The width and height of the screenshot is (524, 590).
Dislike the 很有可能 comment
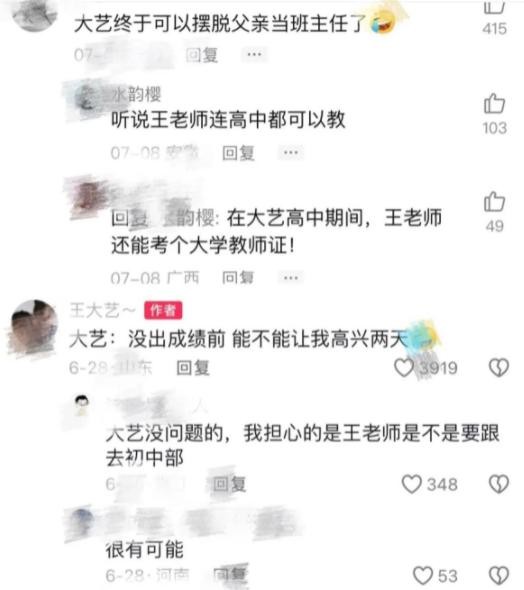tap(499, 576)
